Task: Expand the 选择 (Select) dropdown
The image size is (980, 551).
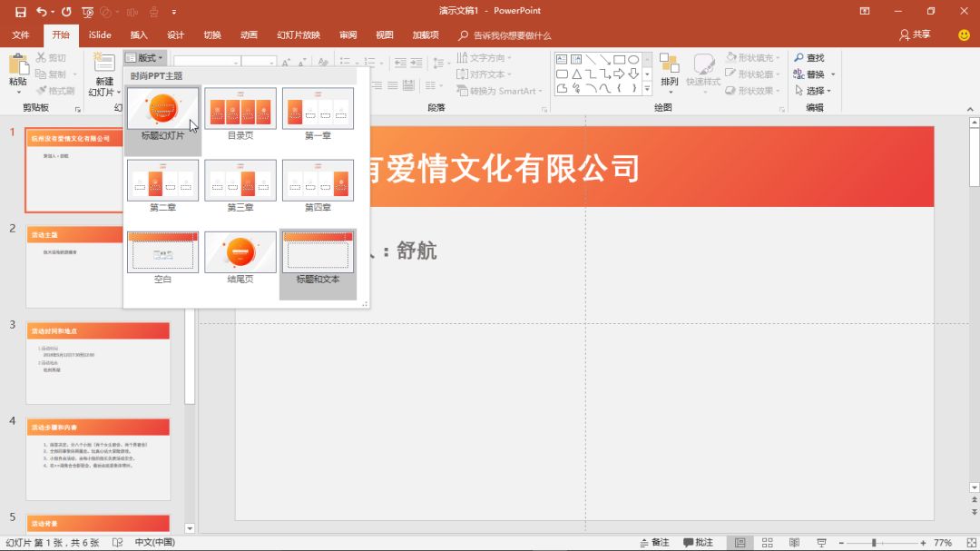Action: point(814,90)
